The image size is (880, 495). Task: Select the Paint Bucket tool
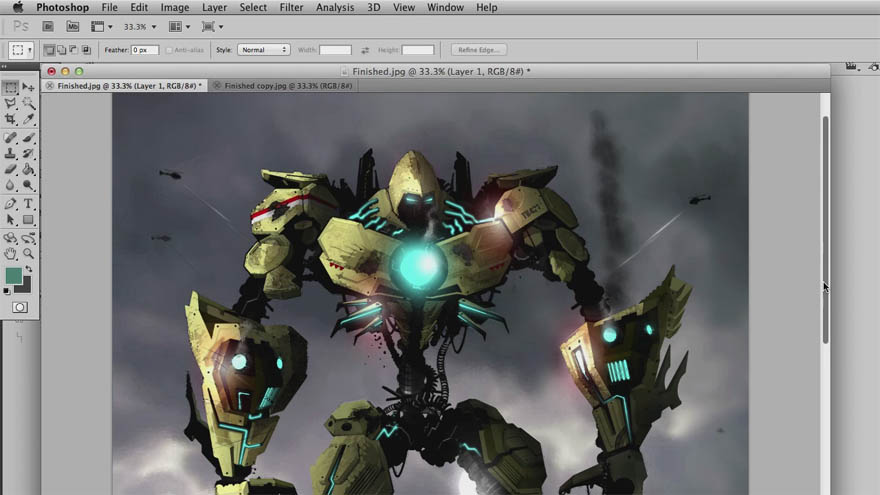[28, 169]
